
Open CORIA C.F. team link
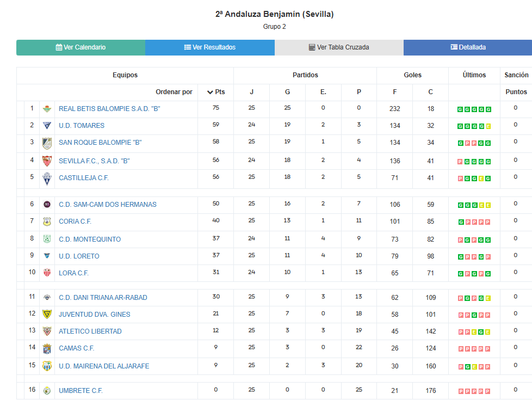click(75, 222)
